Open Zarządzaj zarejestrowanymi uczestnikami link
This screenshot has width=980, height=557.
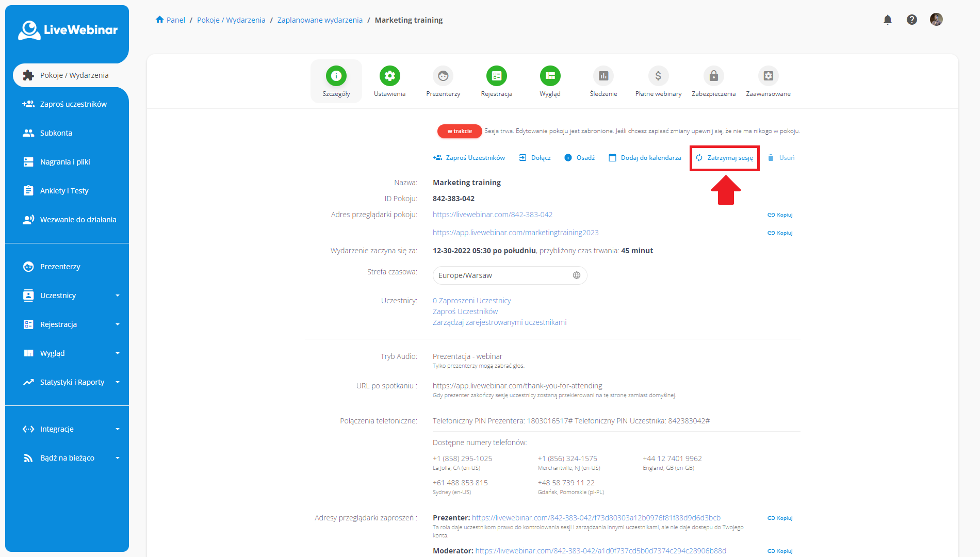[x=499, y=322]
